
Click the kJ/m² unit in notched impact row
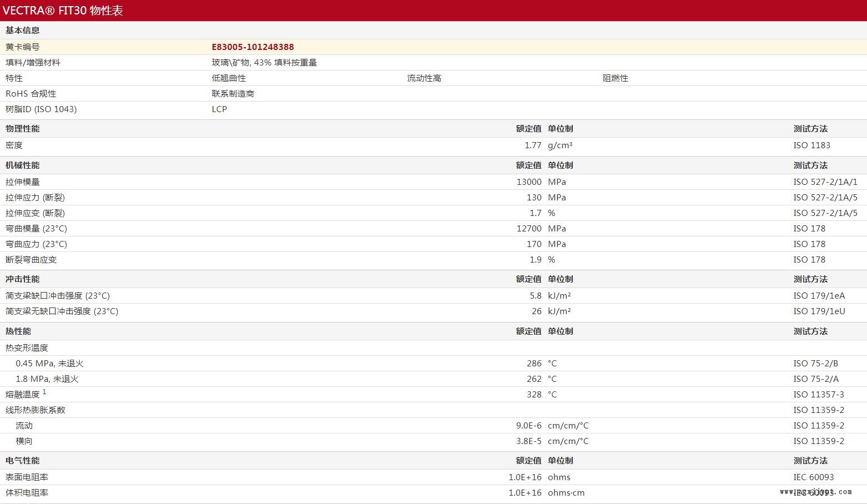pos(559,296)
